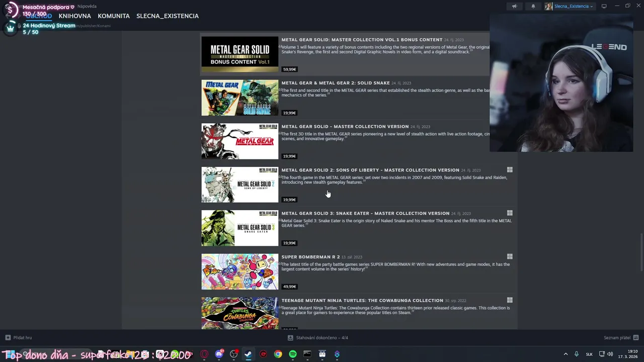Screen dimensions: 644x362
Task: Open Super Bomberman R 2 thumbnail
Action: [239, 271]
